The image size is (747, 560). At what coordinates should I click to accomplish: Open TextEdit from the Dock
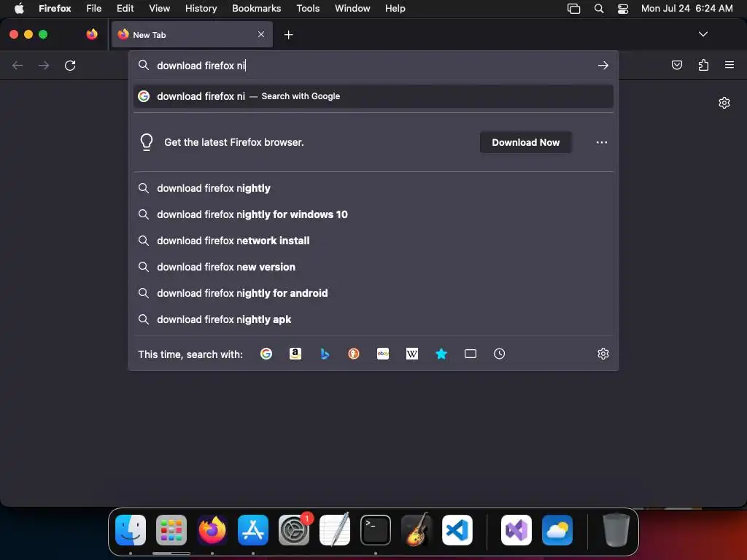tap(335, 529)
